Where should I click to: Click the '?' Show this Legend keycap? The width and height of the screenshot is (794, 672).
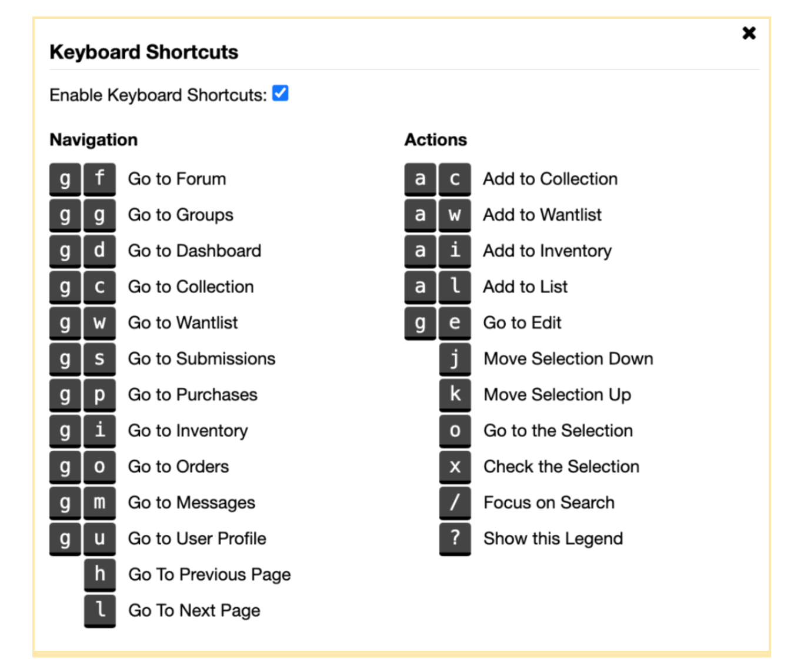tap(455, 538)
